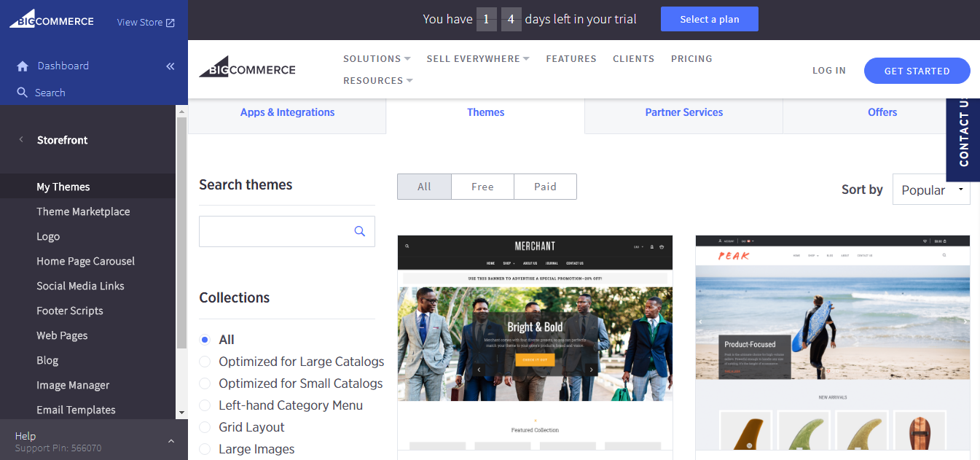
Task: Switch to the Partner Services tab
Action: (x=683, y=112)
